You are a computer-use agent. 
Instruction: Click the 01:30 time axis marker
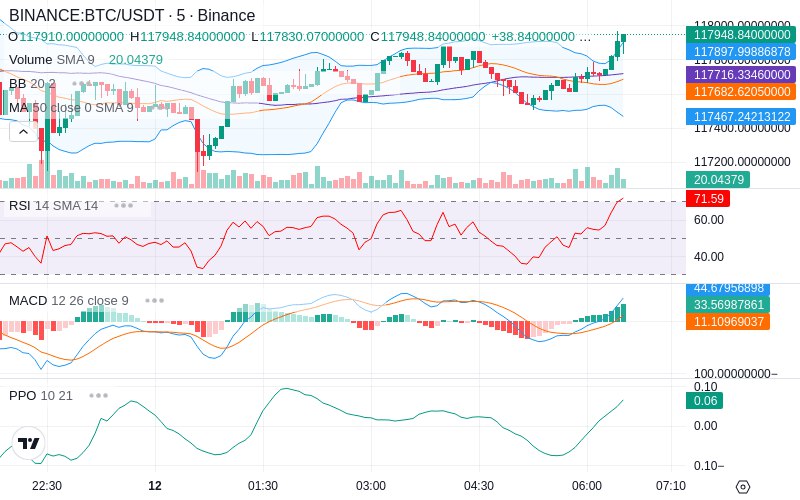point(263,486)
